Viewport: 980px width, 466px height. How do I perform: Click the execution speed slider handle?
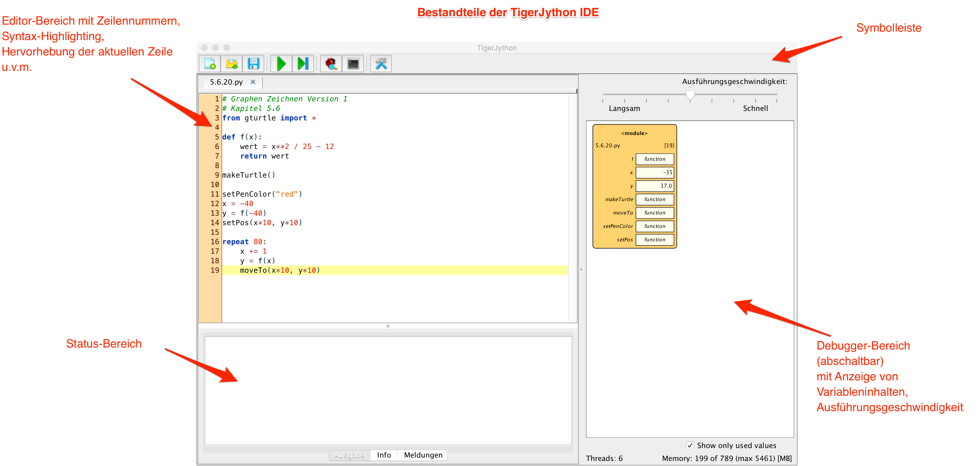point(690,95)
